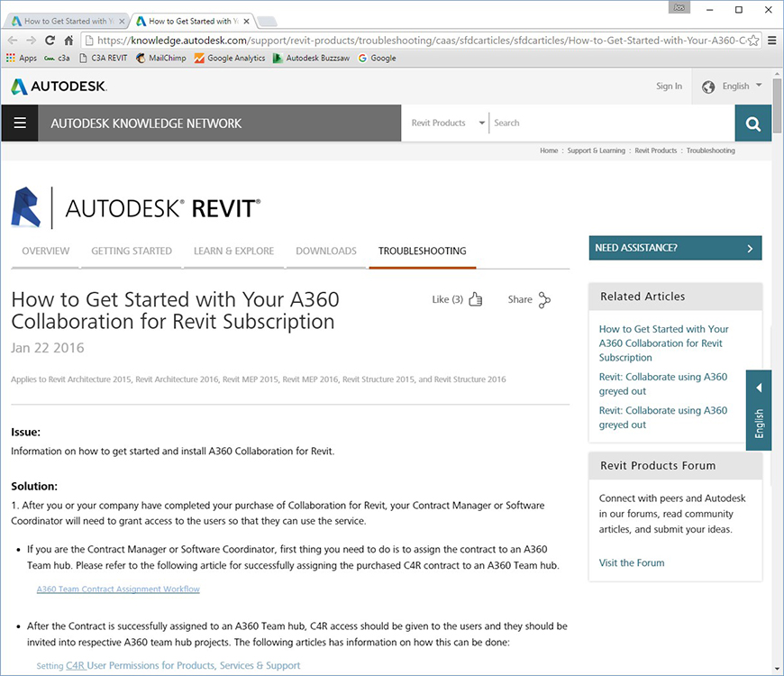Open the Google bookmark
This screenshot has height=676, width=784.
377,58
